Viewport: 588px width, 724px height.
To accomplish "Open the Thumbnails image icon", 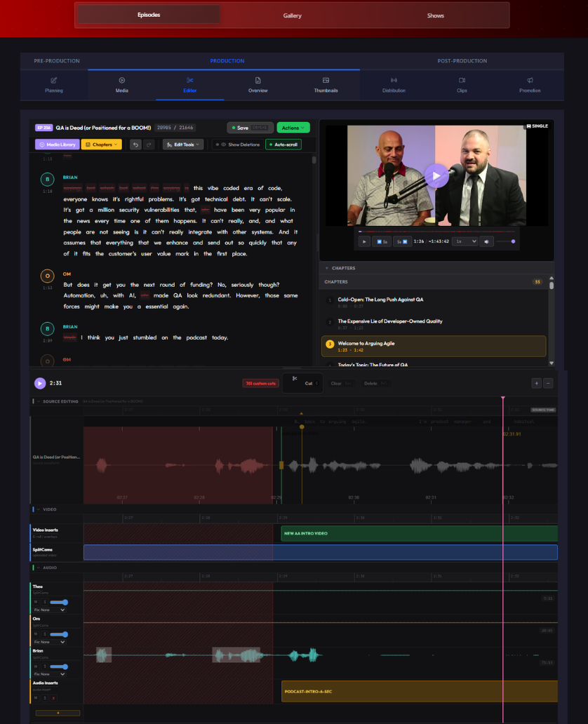I will 326,81.
